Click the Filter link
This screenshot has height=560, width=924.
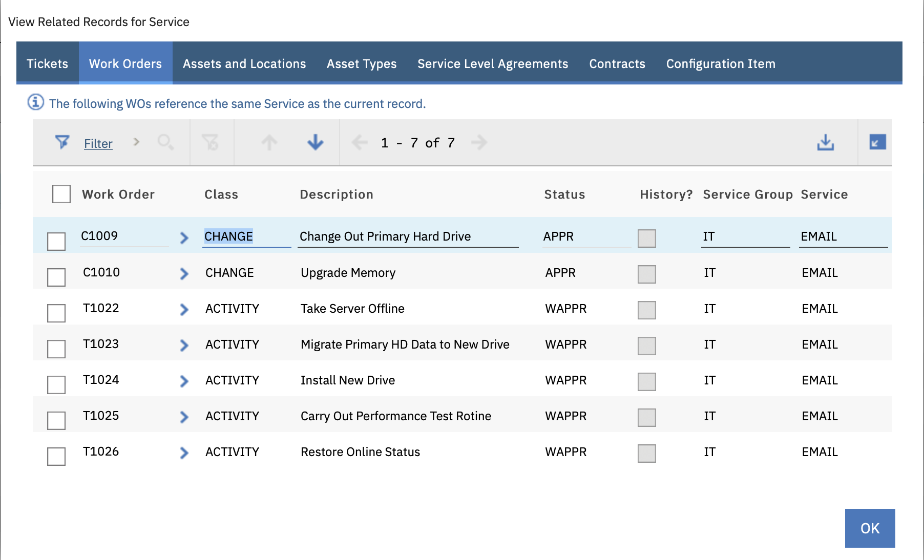[x=98, y=143]
